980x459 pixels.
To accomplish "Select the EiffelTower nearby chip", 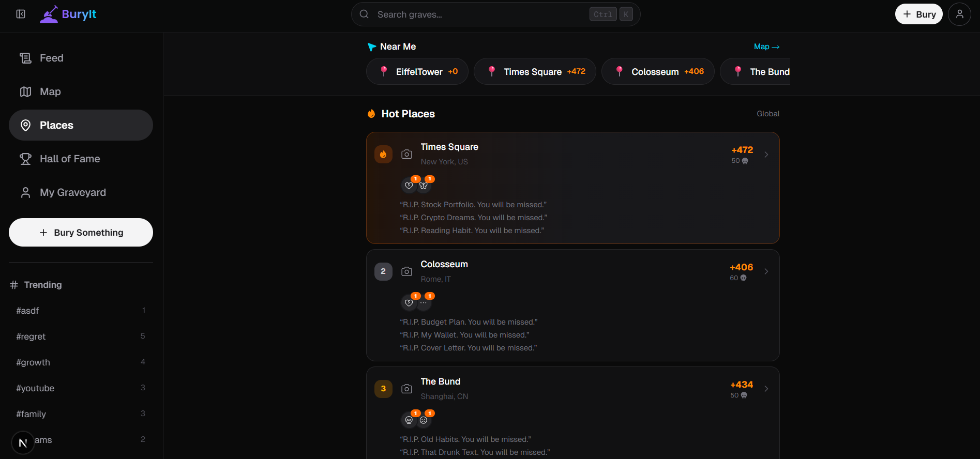I will pos(417,71).
